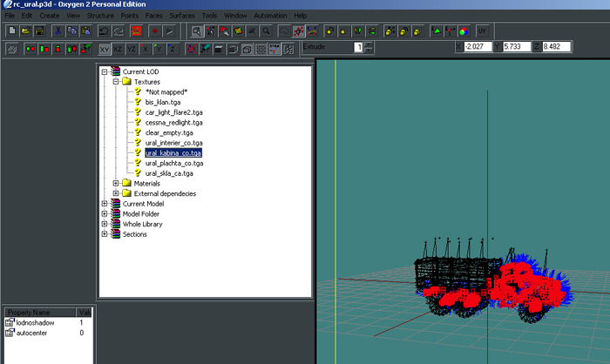
Task: Click the magnifier zoom tool icon
Action: [x=265, y=31]
